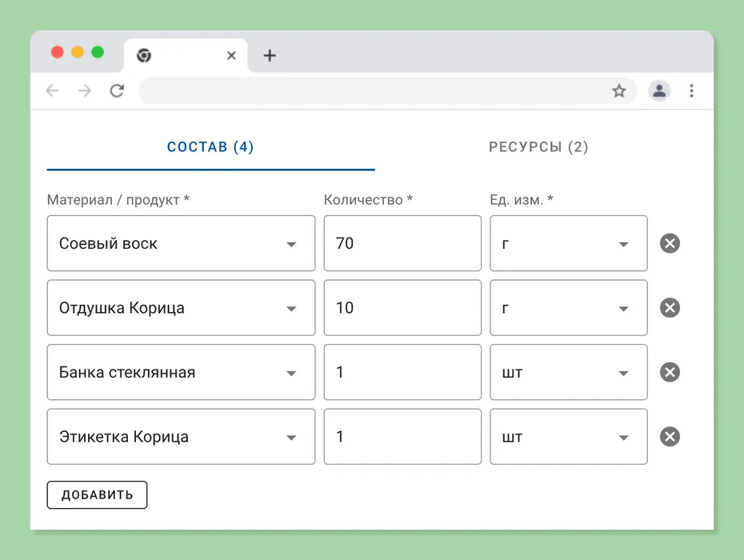744x560 pixels.
Task: Select the Chrome tab with favicon
Action: click(x=186, y=55)
